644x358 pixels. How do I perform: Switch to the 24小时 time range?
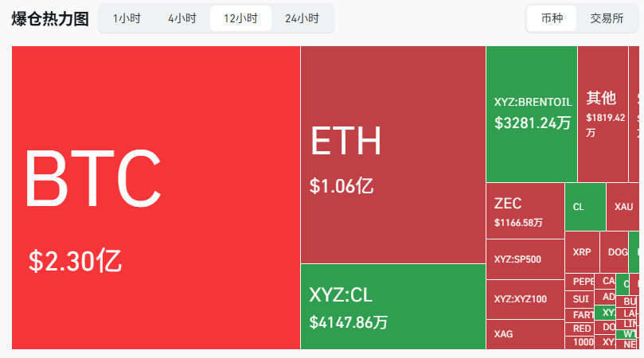[x=302, y=18]
